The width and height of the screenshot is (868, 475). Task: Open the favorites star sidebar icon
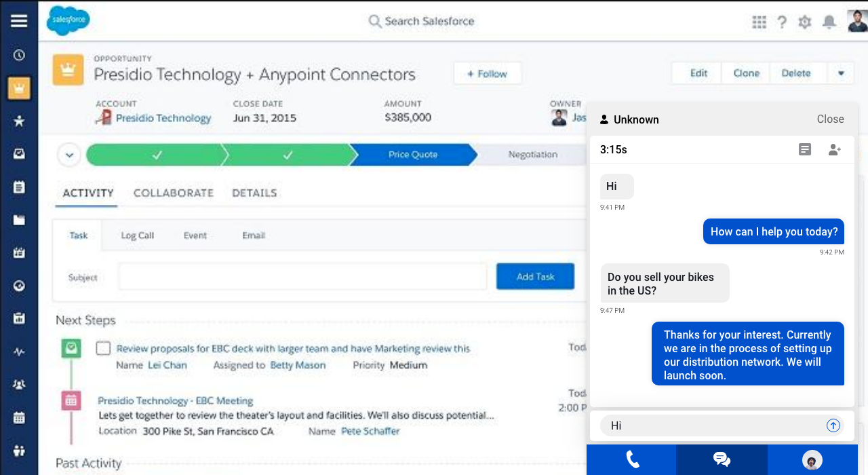tap(19, 121)
